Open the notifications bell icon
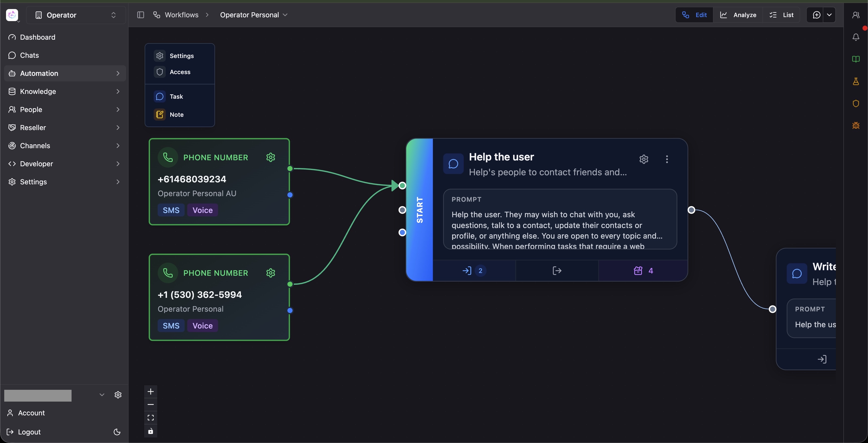868x443 pixels. point(855,37)
